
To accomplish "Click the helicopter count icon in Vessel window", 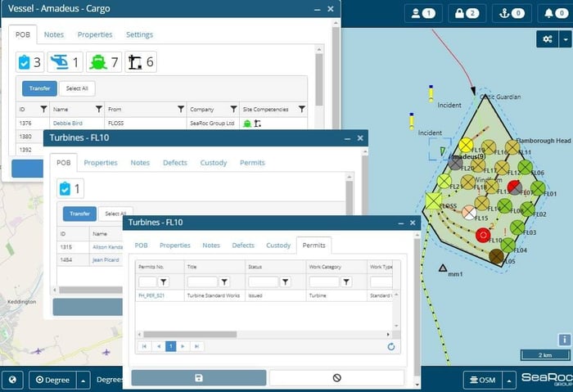I will point(65,62).
